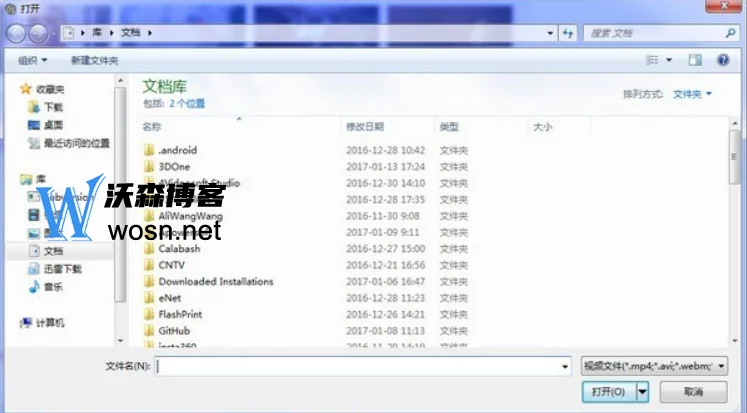The height and width of the screenshot is (413, 747).
Task: Click the file list vertical scrollbar thumb
Action: click(x=734, y=156)
